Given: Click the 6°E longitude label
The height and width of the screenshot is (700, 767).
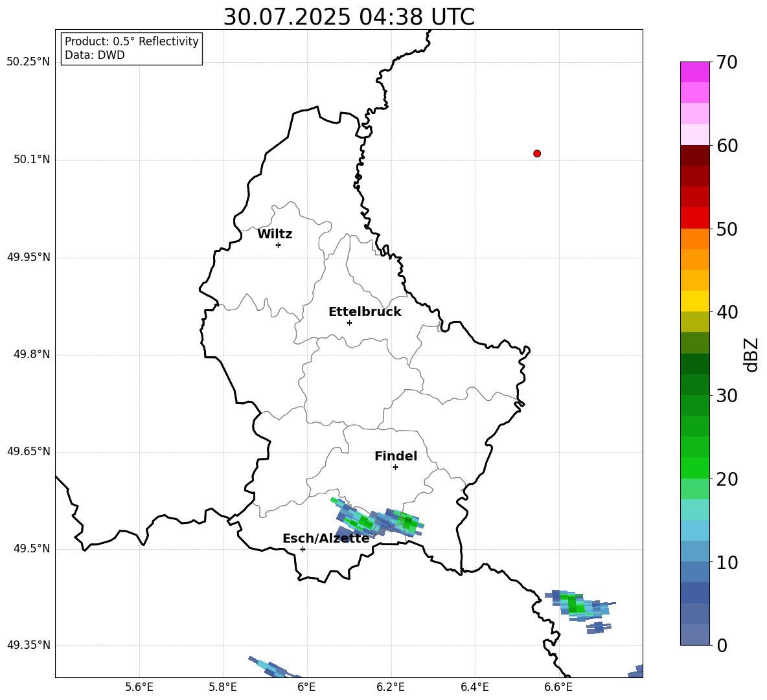Looking at the screenshot, I should pos(306,687).
